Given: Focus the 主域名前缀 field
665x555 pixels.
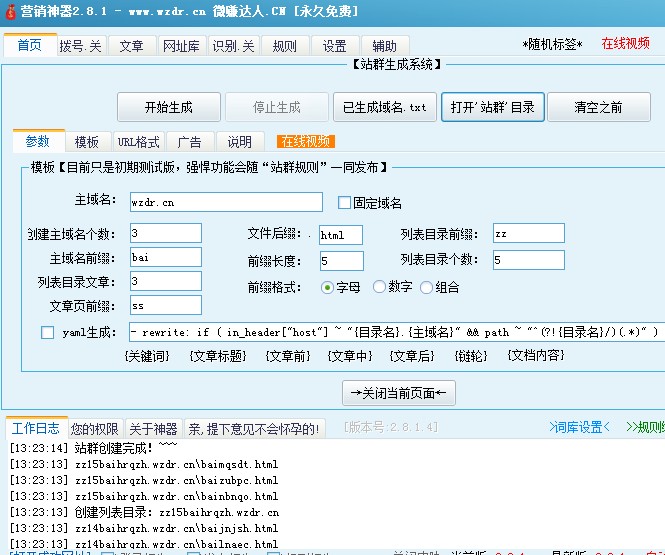Looking at the screenshot, I should (x=166, y=257).
